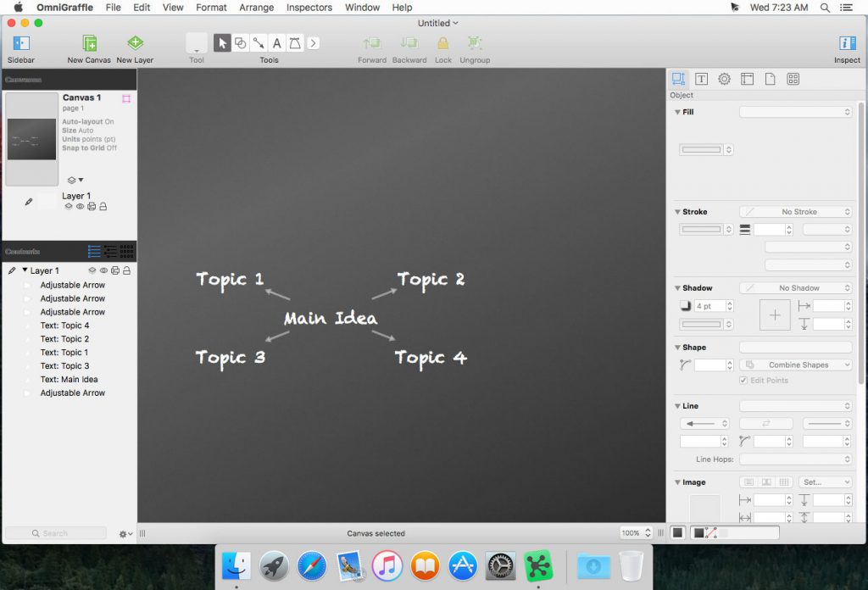The height and width of the screenshot is (590, 868).
Task: Select the Text tool in the toolbar
Action: [276, 42]
